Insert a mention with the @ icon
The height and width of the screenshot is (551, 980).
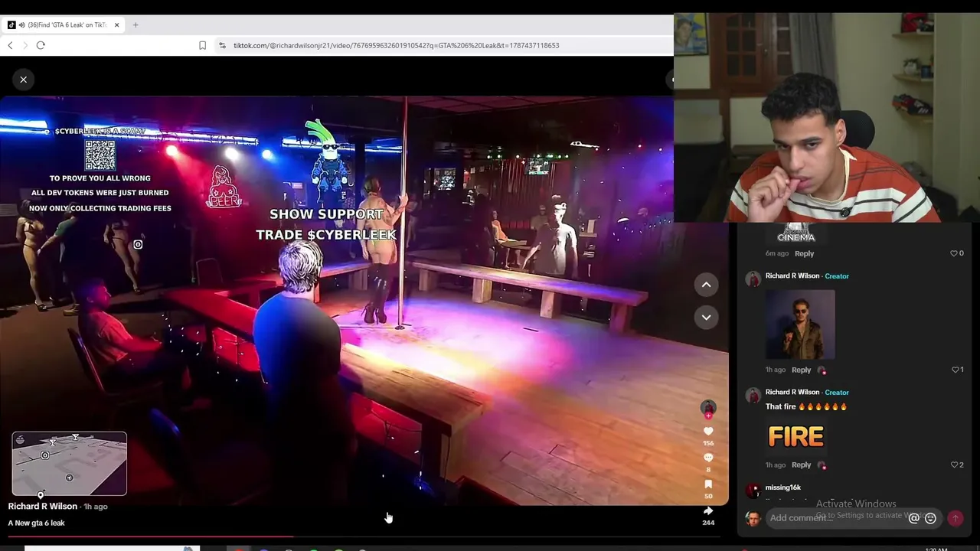[913, 518]
